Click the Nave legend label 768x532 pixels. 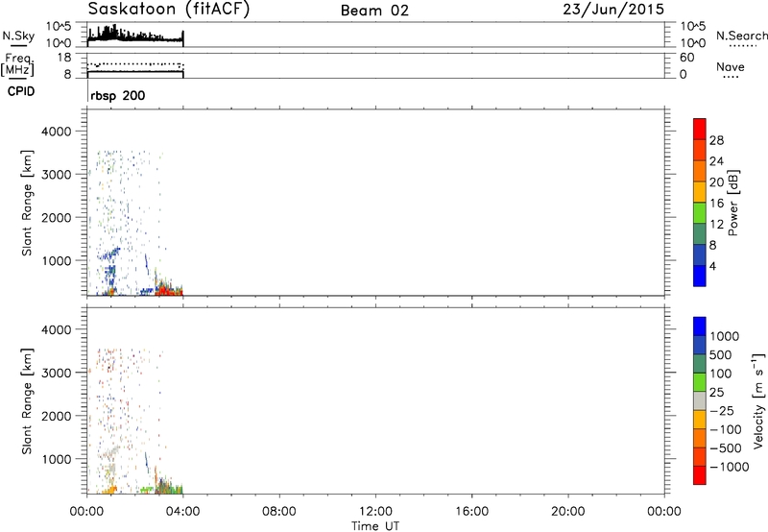pos(731,66)
